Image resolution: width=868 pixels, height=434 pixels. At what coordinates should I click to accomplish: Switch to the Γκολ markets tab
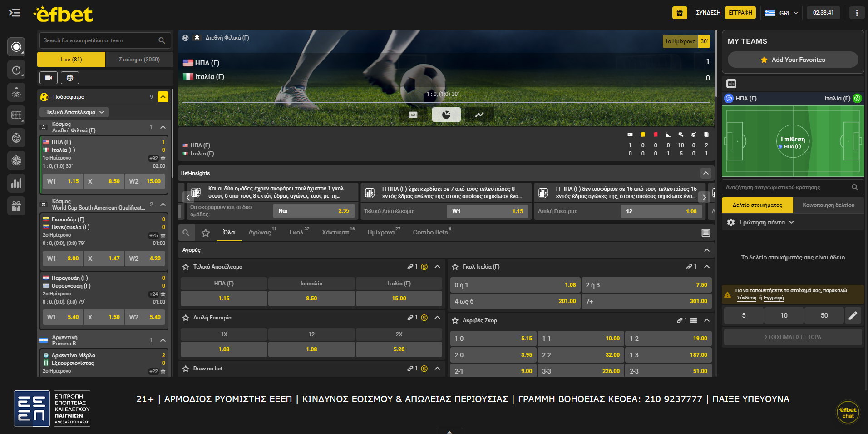tap(296, 232)
